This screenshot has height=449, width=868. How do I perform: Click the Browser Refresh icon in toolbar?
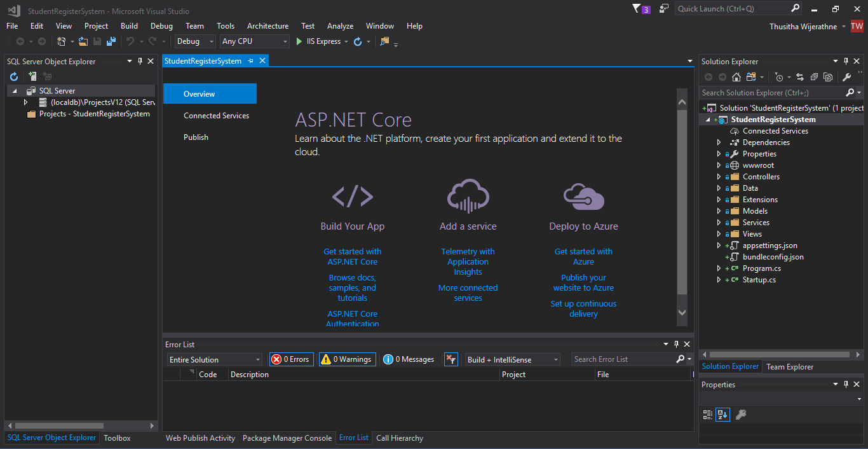(358, 41)
